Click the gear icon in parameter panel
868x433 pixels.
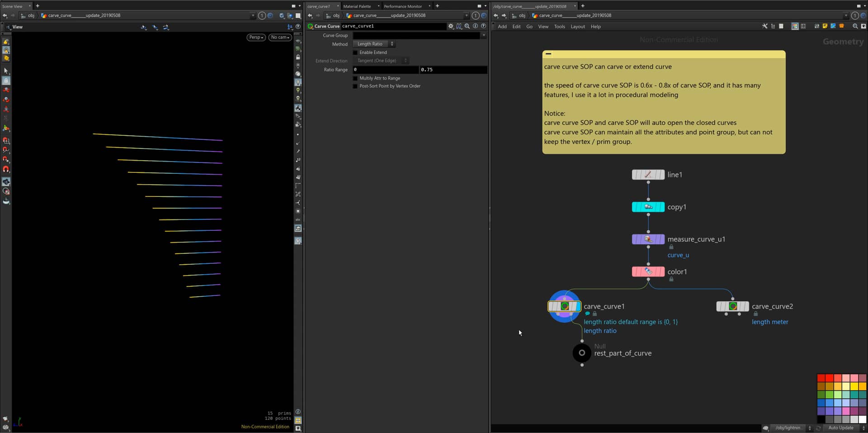tap(451, 26)
